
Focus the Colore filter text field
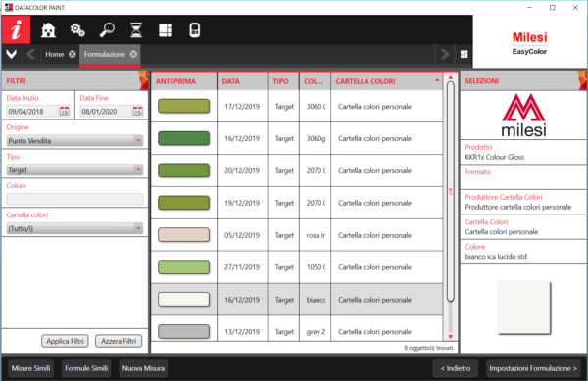pyautogui.click(x=74, y=199)
